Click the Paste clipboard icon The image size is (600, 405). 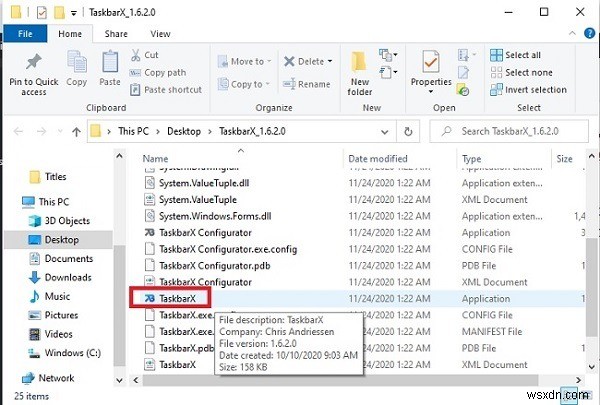point(110,62)
